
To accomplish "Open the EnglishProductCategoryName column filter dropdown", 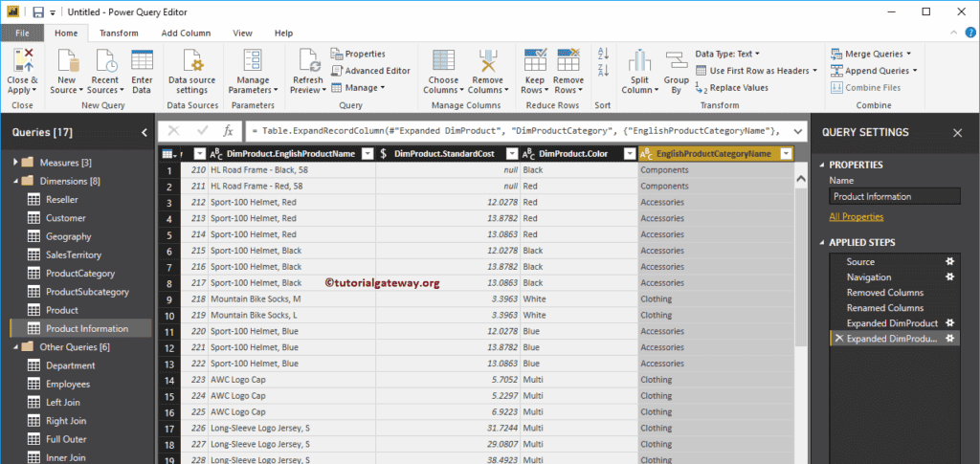I will coord(786,154).
